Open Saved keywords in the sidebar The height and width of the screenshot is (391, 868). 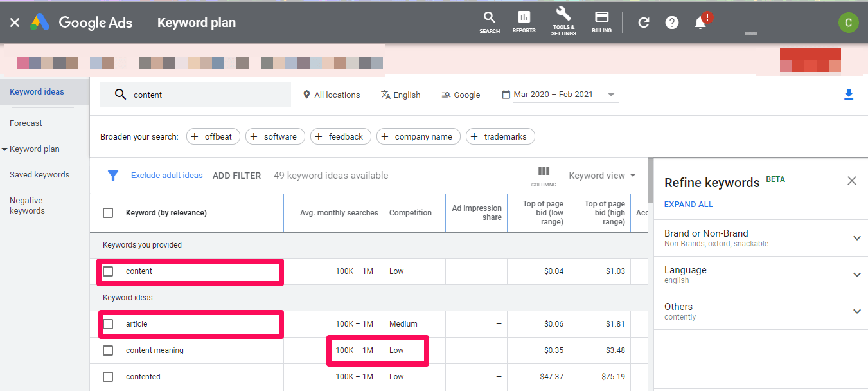pyautogui.click(x=39, y=174)
